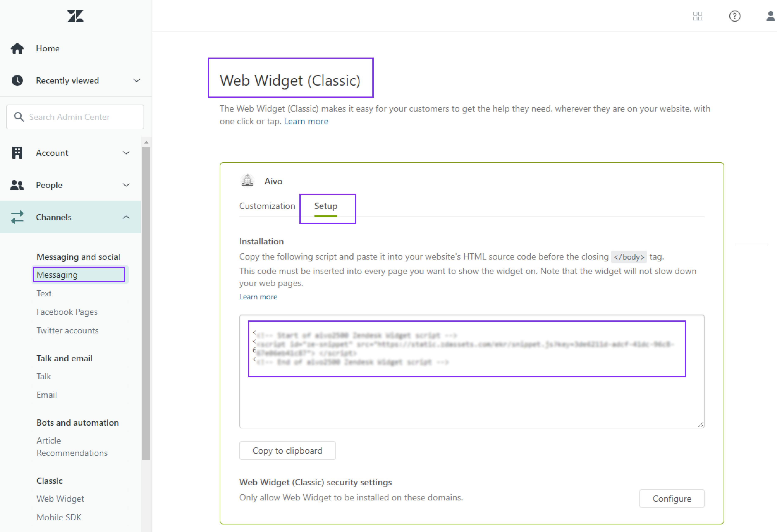Expand the Recently viewed list

click(x=137, y=80)
